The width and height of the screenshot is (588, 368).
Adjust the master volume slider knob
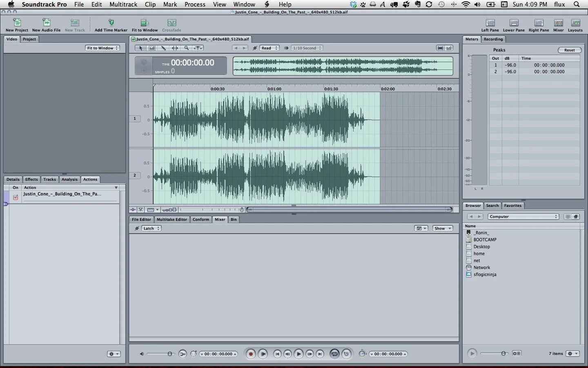(x=170, y=354)
